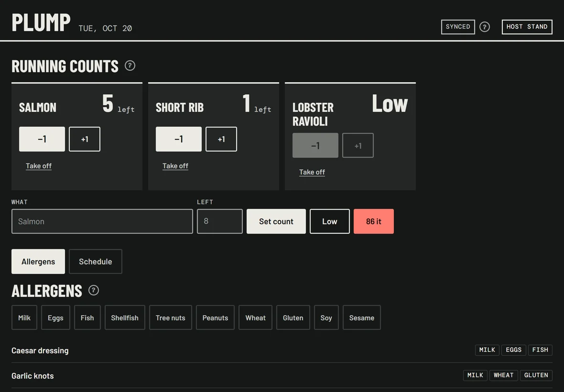Select the Allergens tab
The width and height of the screenshot is (564, 392).
click(x=38, y=261)
